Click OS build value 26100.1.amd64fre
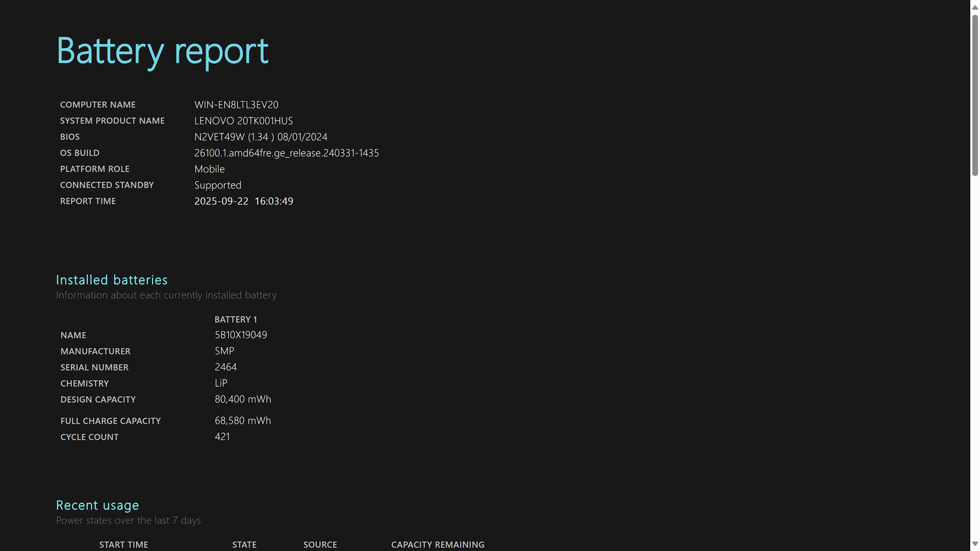980x551 pixels. pos(287,153)
